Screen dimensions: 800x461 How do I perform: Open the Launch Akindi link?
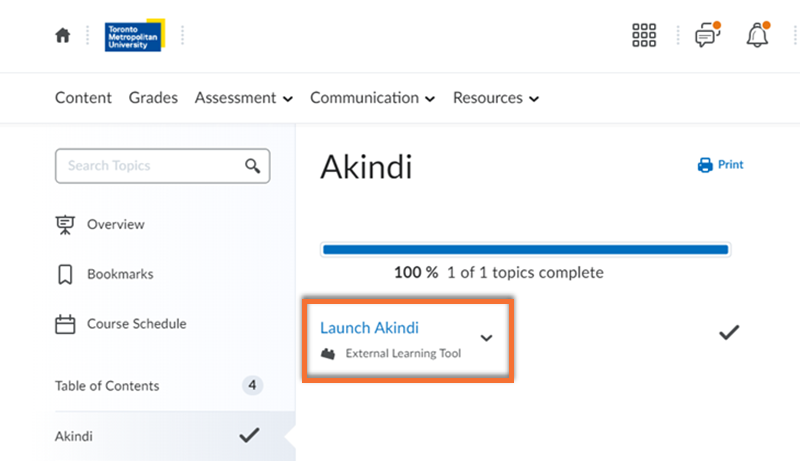369,328
